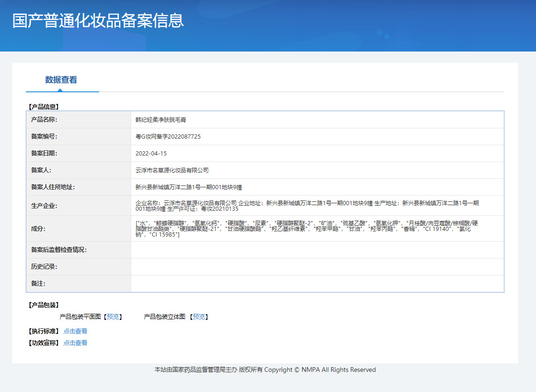Click the 产品名称 row label

44,120
